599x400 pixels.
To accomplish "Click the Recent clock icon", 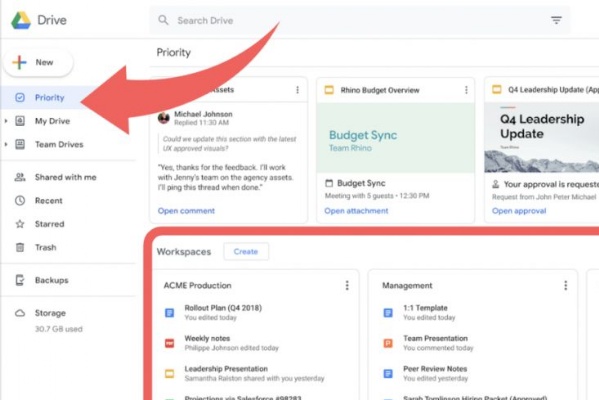I will 20,201.
